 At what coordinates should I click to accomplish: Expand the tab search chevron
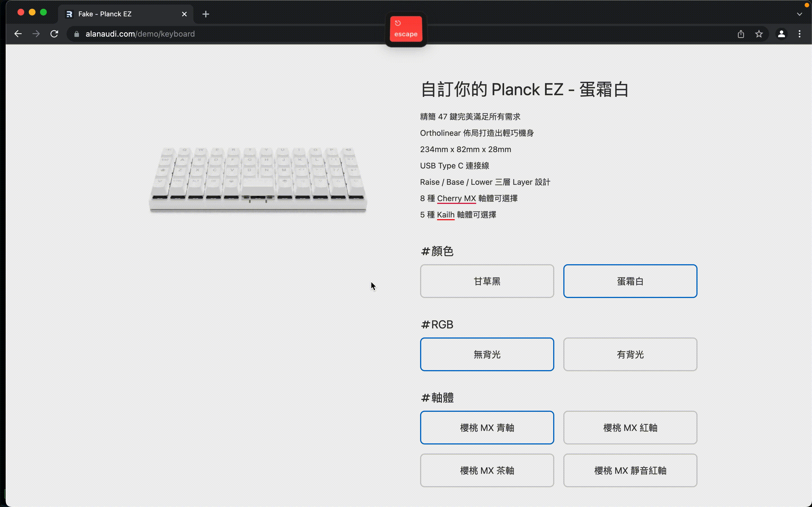pos(799,14)
